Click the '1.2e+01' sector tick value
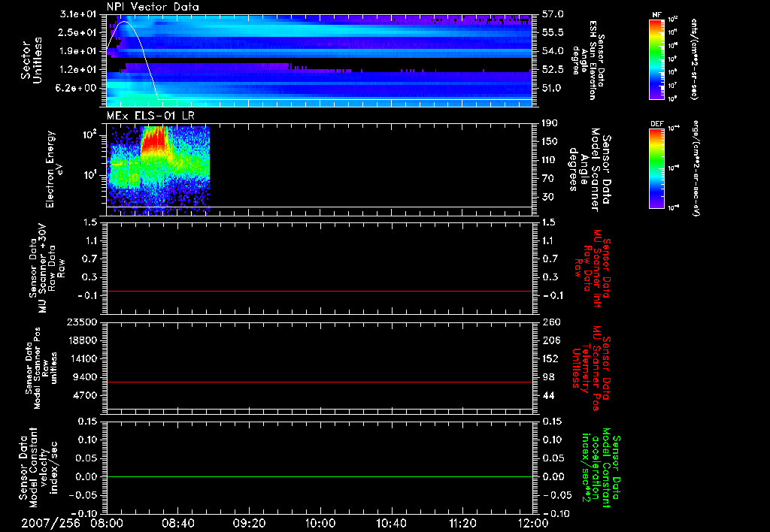Screen dimensions: 770x532 coord(78,70)
